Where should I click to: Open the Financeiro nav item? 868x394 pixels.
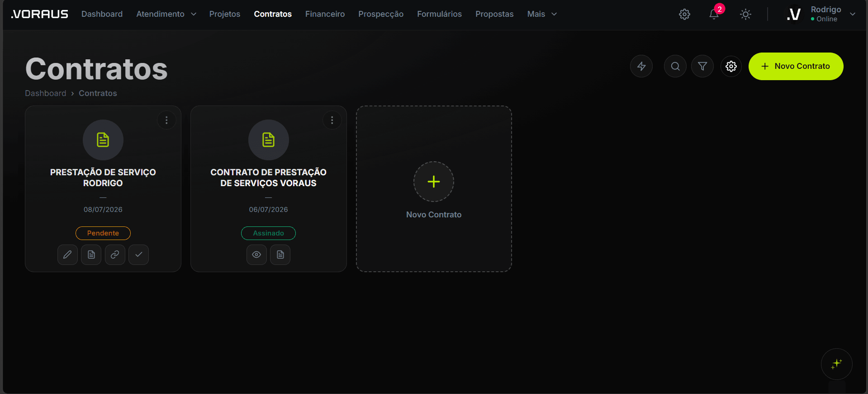(325, 14)
